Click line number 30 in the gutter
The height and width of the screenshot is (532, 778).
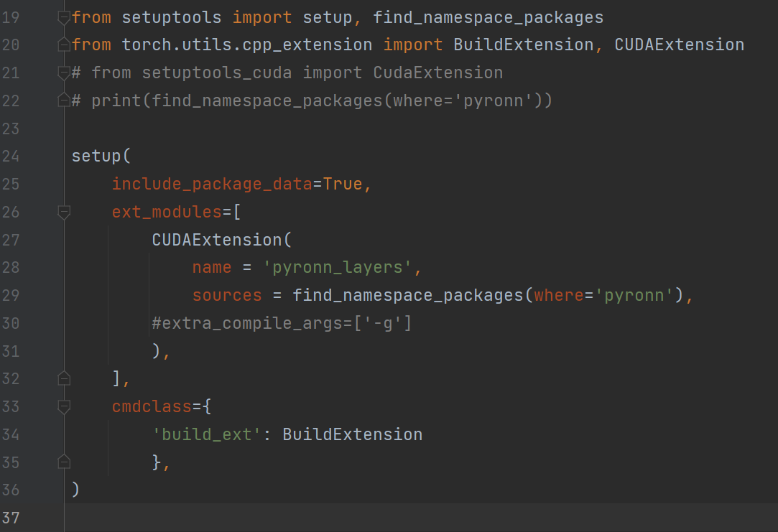[11, 323]
